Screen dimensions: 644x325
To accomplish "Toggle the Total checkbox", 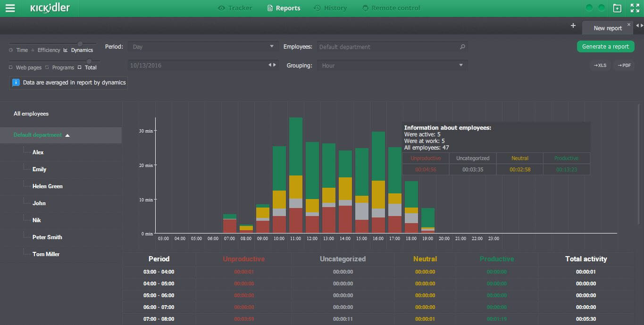I will tap(79, 67).
